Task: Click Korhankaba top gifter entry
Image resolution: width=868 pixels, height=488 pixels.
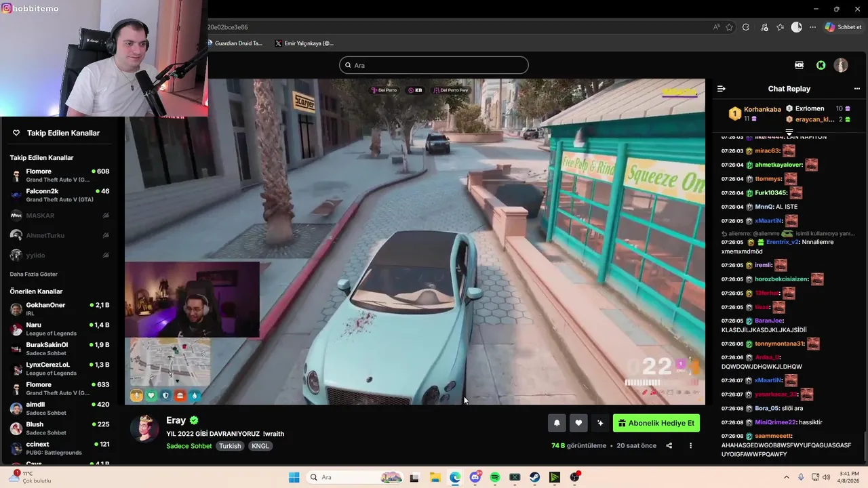Action: point(754,113)
